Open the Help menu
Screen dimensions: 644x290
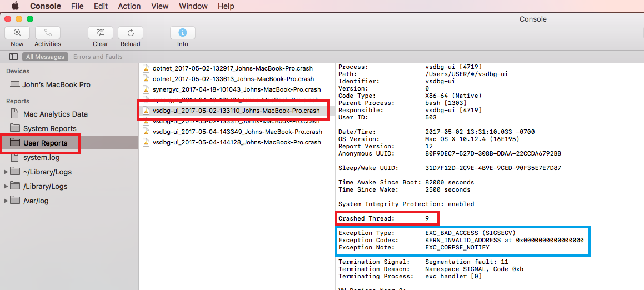click(226, 6)
